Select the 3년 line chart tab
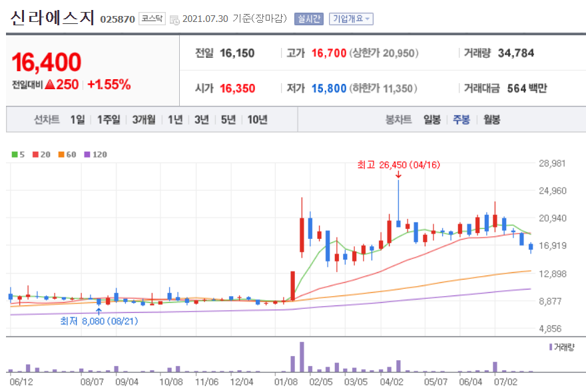Viewport: 586px width, 392px height. pos(201,120)
